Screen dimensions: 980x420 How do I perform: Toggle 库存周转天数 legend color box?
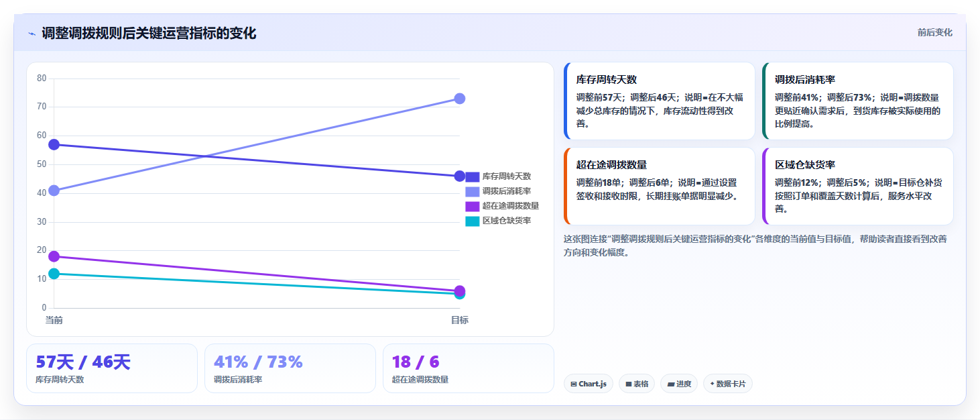click(472, 176)
